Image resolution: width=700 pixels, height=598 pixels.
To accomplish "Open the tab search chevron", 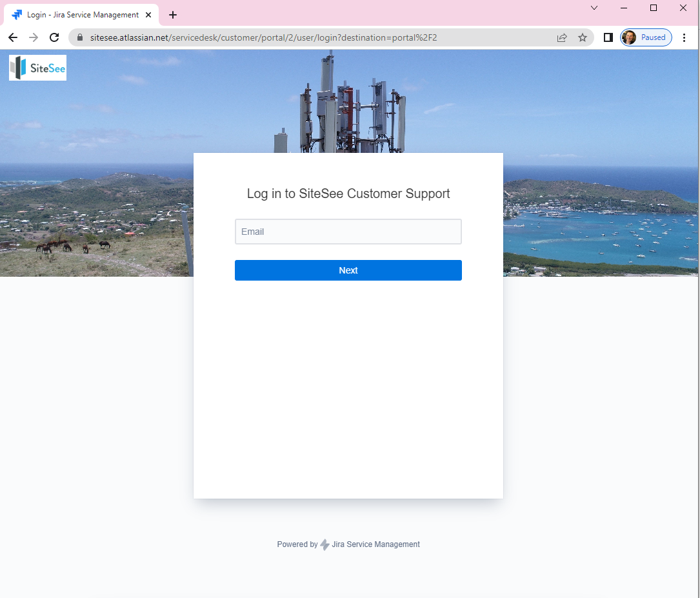I will coord(594,8).
